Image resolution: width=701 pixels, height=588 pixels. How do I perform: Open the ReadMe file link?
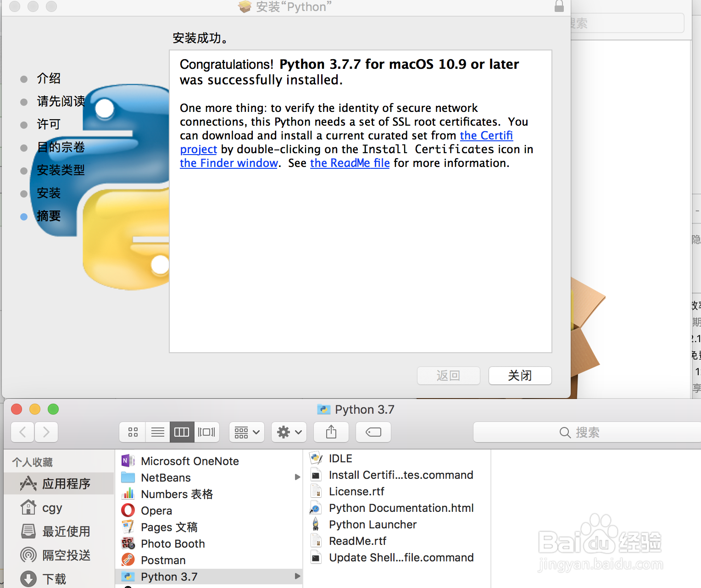click(x=350, y=163)
